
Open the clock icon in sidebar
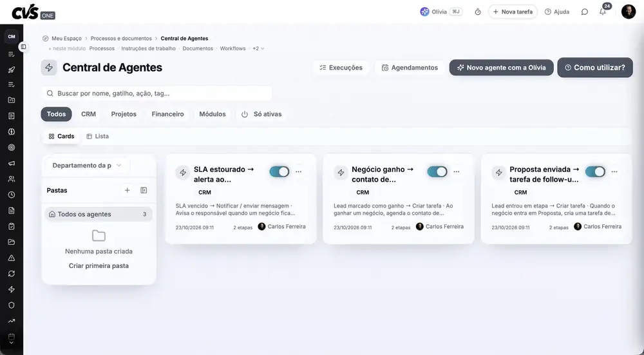pos(12,195)
